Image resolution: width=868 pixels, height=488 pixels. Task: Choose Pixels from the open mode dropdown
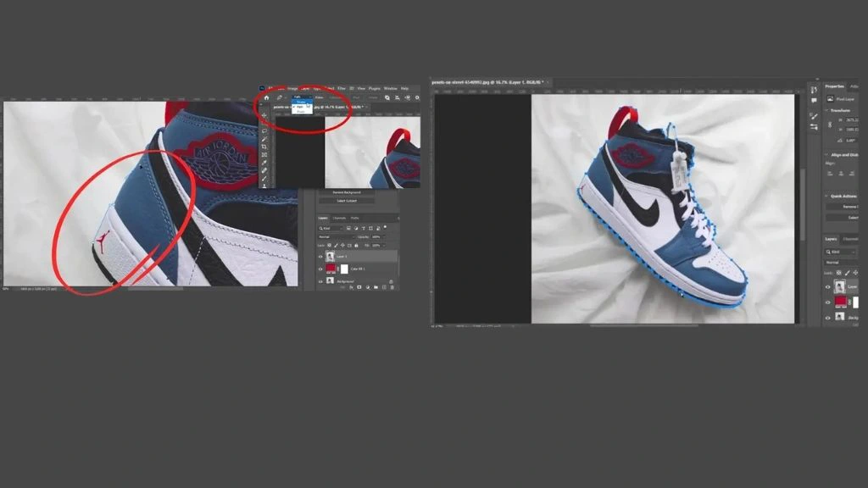point(303,111)
